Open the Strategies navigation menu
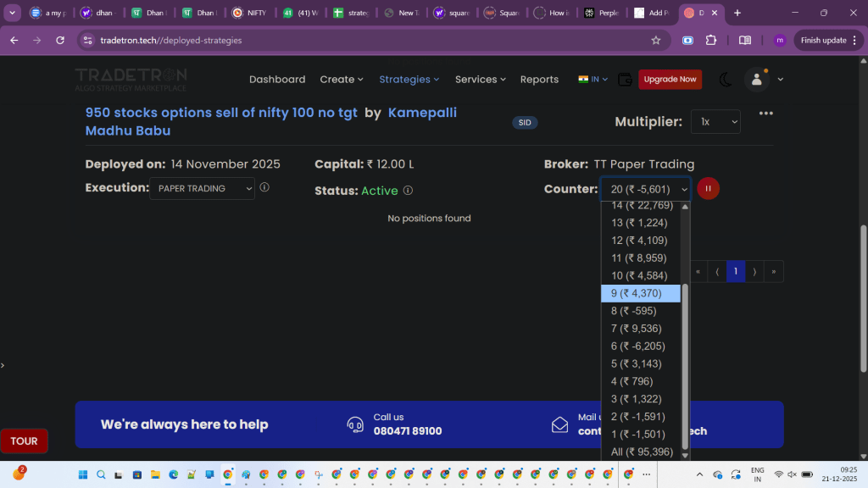The height and width of the screenshot is (488, 868). click(x=409, y=80)
